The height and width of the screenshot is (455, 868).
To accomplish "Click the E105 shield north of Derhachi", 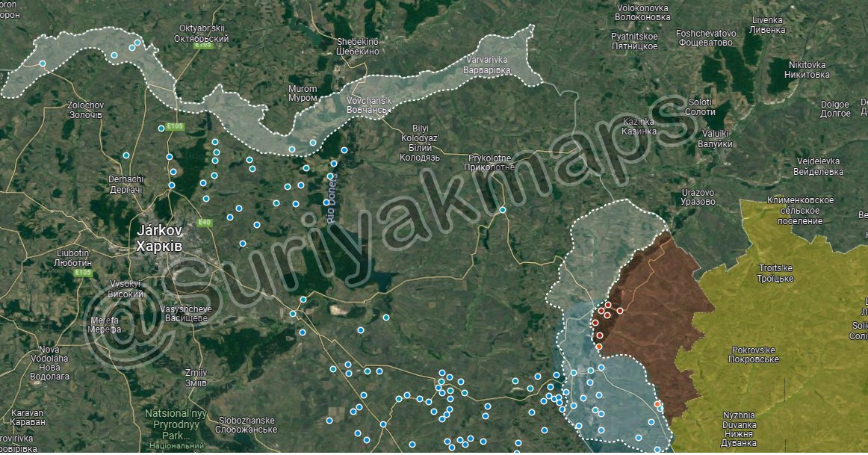I will click(x=175, y=127).
